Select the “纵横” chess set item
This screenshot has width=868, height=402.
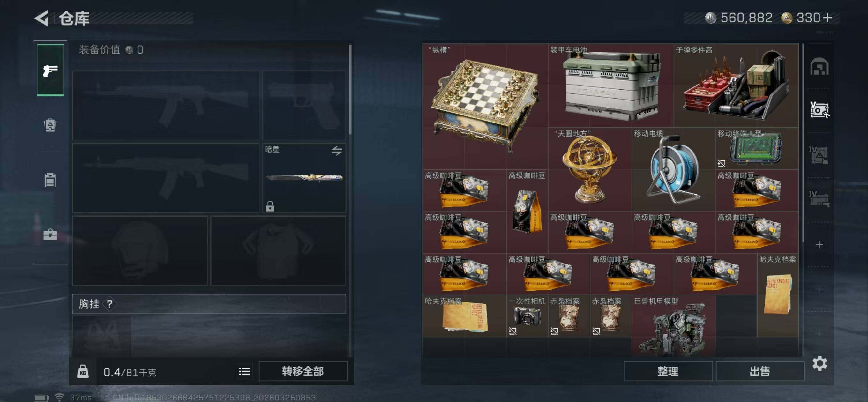point(485,107)
